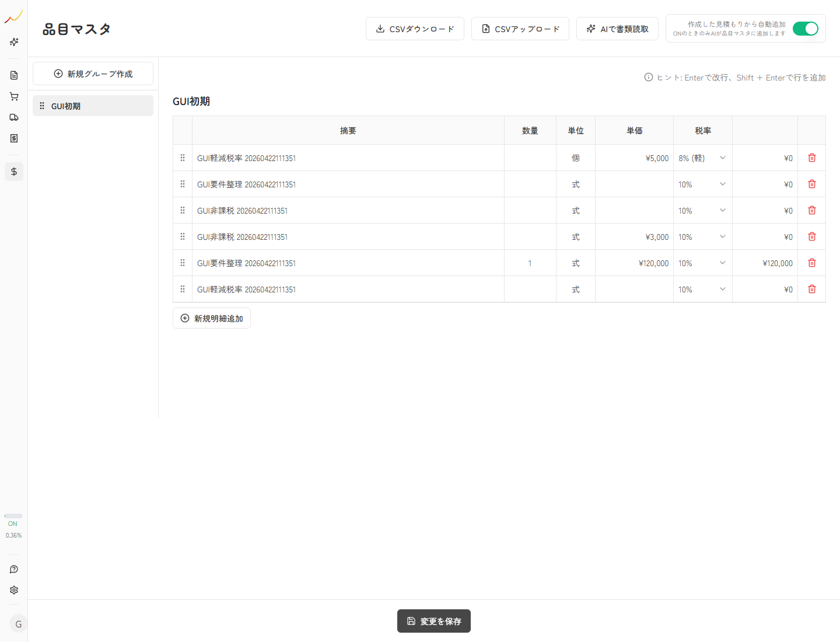
Task: Click the profile avatar labeled G
Action: point(18,623)
